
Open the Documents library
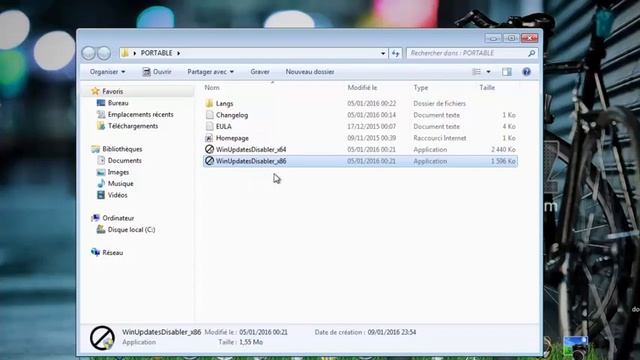coord(124,160)
